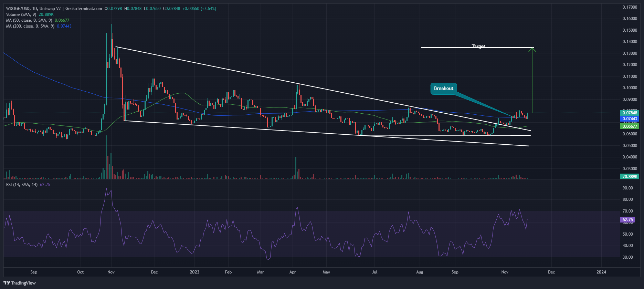The height and width of the screenshot is (289, 644).
Task: Click the 0.07443 MA 200 price label
Action: point(630,118)
